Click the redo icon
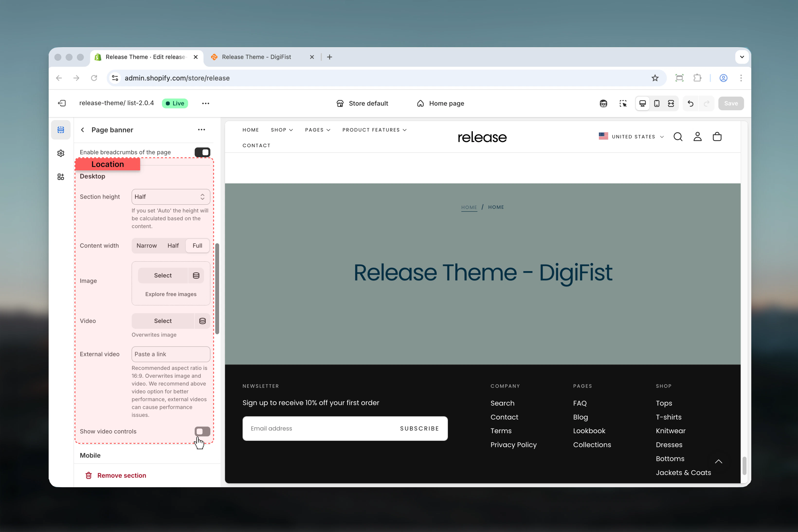Viewport: 798px width, 532px height. 707,103
